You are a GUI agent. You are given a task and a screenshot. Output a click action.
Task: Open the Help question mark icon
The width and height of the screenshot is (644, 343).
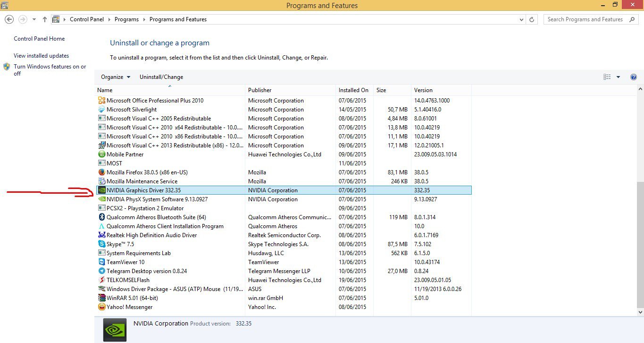[x=634, y=77]
